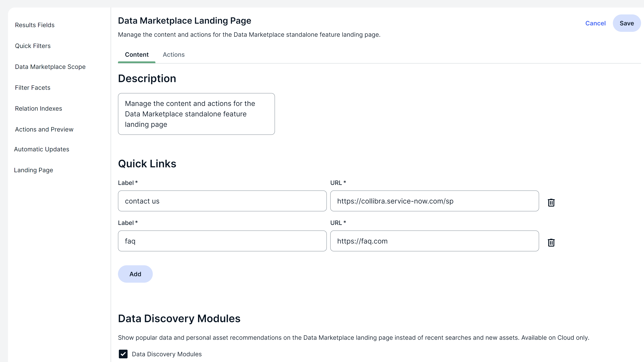Open Results Fields in sidebar

coord(35,25)
